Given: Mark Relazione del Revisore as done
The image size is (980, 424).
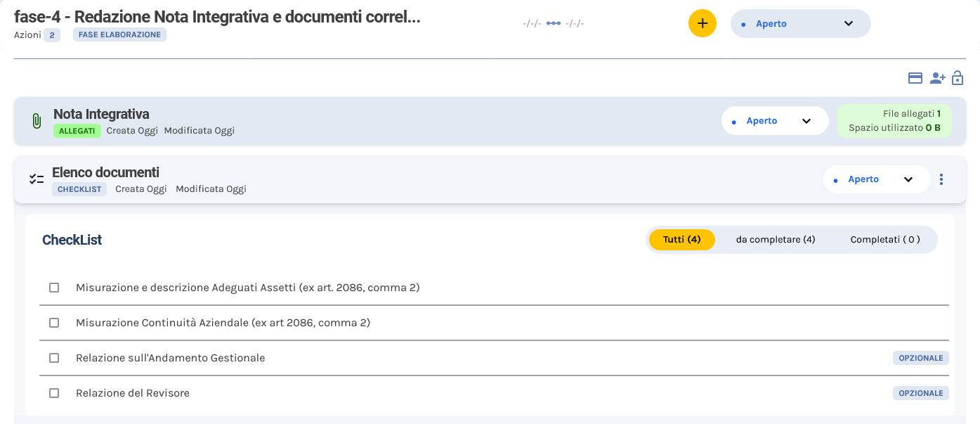Looking at the screenshot, I should coord(54,393).
